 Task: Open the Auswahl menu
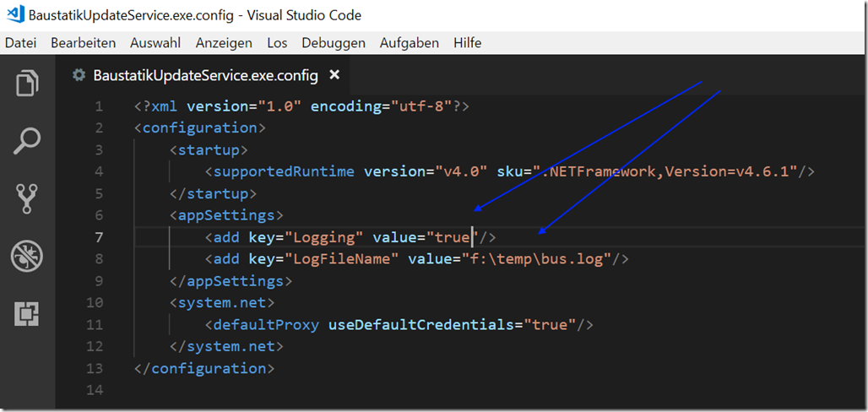click(x=155, y=43)
